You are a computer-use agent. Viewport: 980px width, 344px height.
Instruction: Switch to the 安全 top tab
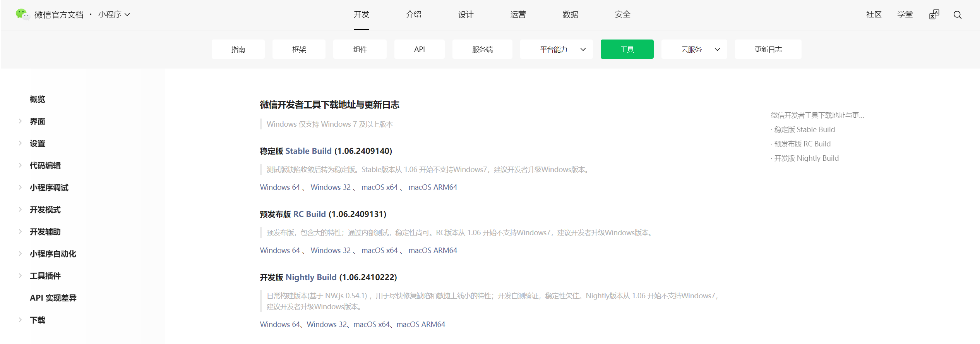[x=623, y=14]
